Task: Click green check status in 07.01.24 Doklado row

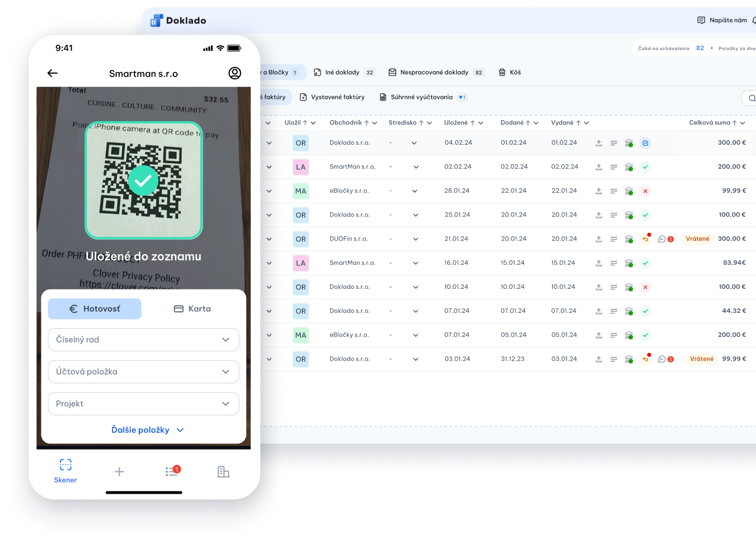Action: pyautogui.click(x=645, y=311)
